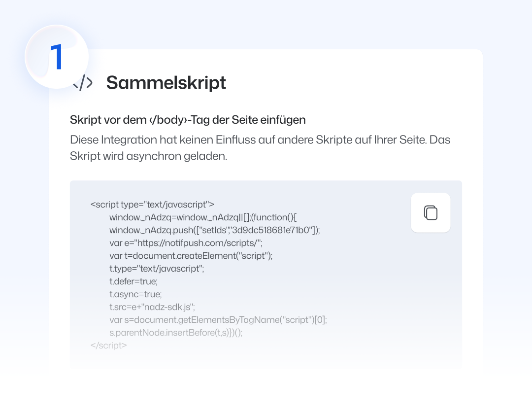Select the t.async=true statement

point(135,294)
